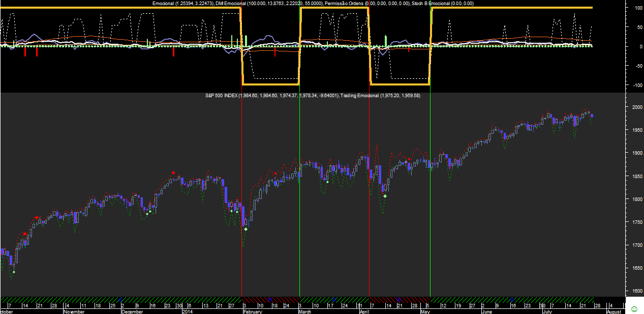Select the green diamond at the October low

(14, 272)
